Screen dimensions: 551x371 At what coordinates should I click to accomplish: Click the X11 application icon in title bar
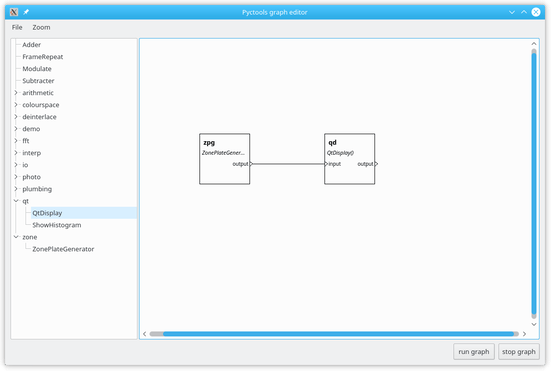tap(14, 12)
